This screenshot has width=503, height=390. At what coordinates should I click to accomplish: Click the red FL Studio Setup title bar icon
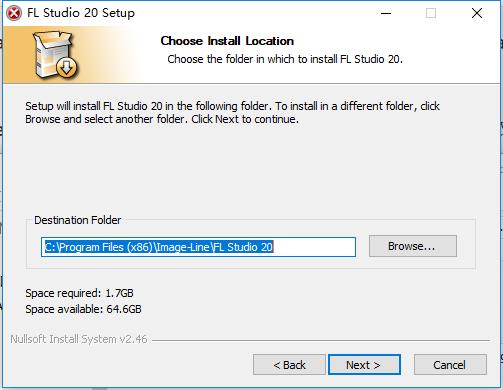14,13
